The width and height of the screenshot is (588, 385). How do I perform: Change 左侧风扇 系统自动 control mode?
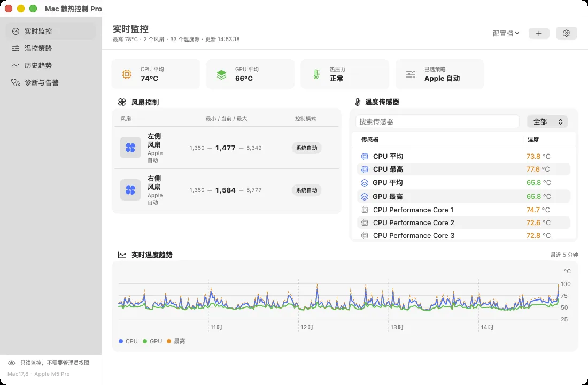tap(307, 148)
